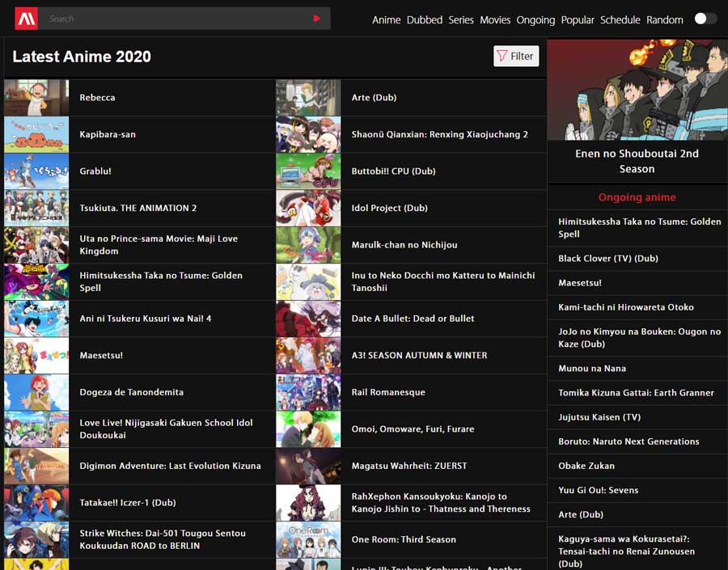Select the Grablu! title
The image size is (728, 570).
95,171
